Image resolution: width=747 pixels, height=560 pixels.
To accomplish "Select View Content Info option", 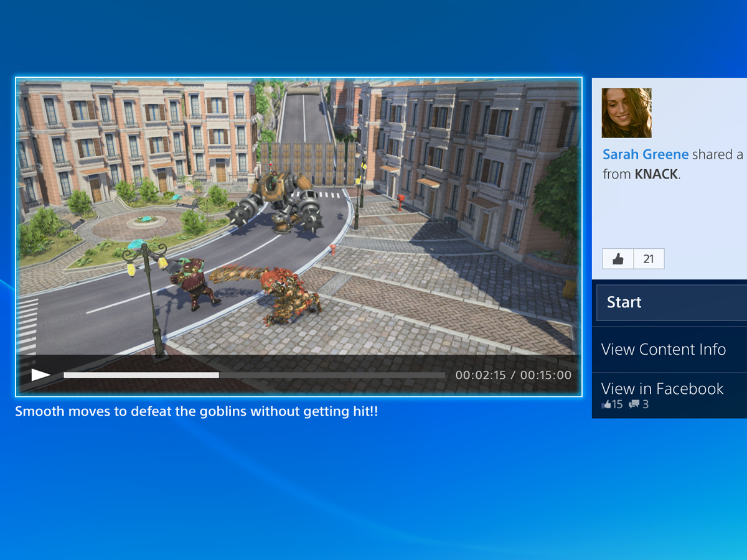I will click(x=669, y=349).
